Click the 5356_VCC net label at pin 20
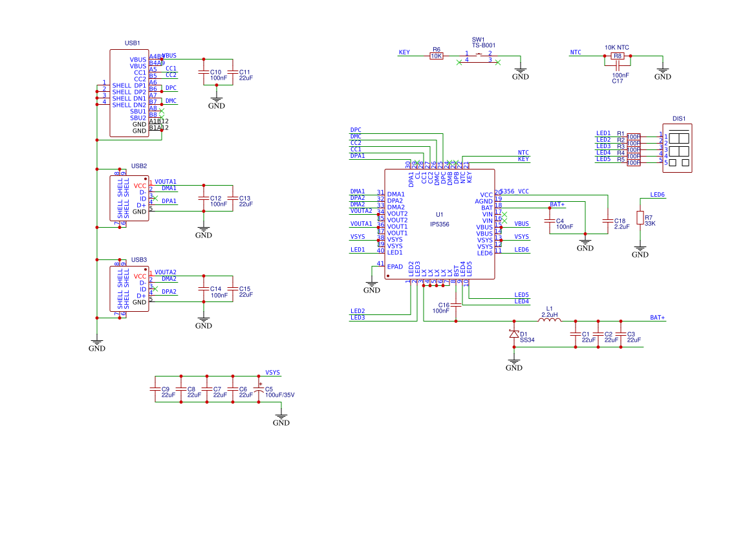 (514, 191)
